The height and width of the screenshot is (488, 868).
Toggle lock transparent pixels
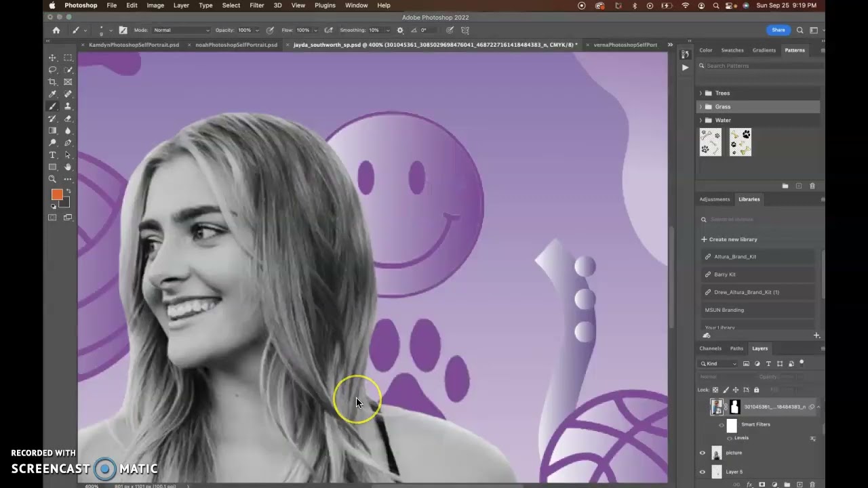click(715, 390)
